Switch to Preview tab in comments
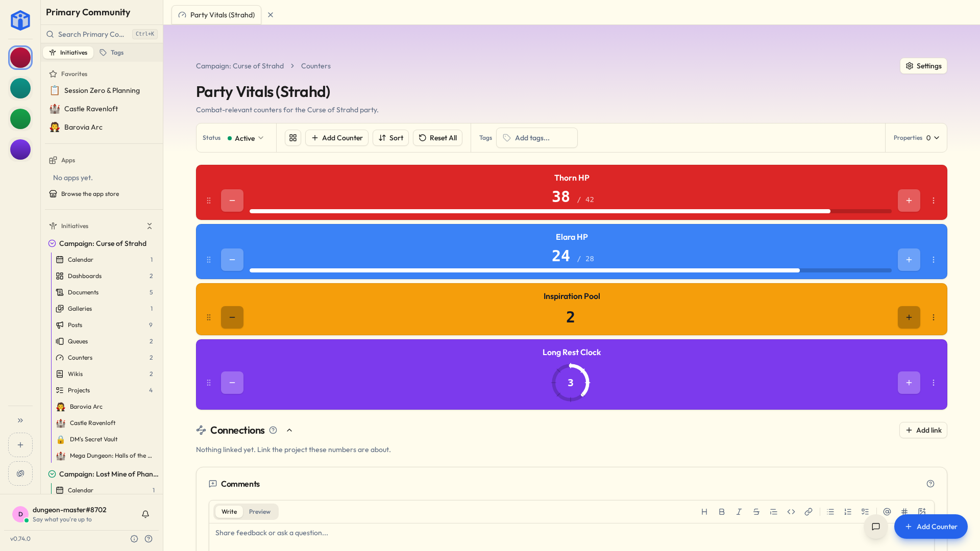The width and height of the screenshot is (980, 551). (260, 512)
